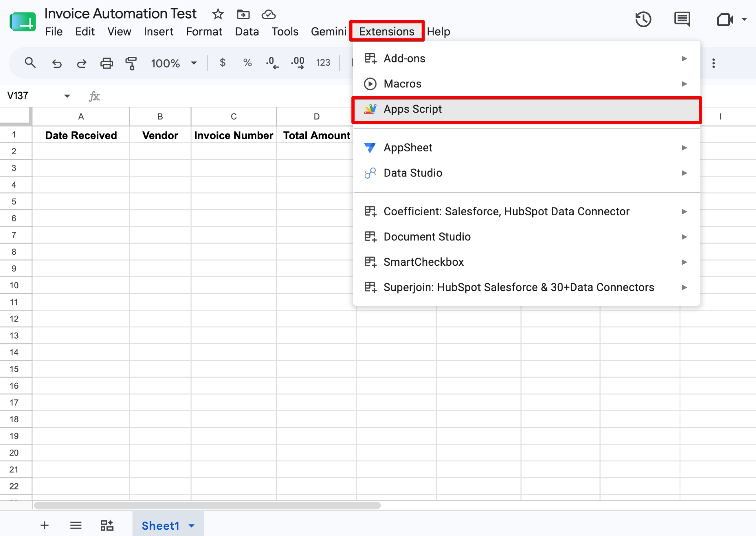Click the AppSheet icon in menu
Screen dimensions: 756x536
[370, 148]
